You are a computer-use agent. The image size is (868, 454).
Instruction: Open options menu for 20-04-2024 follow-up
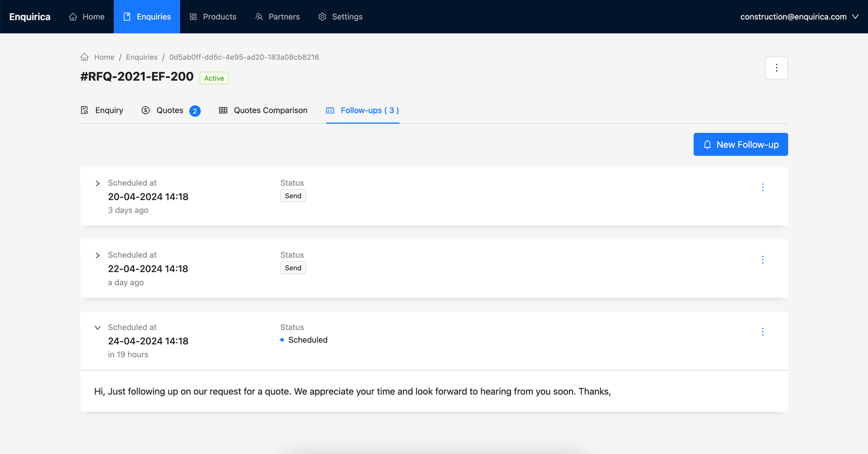coord(763,187)
